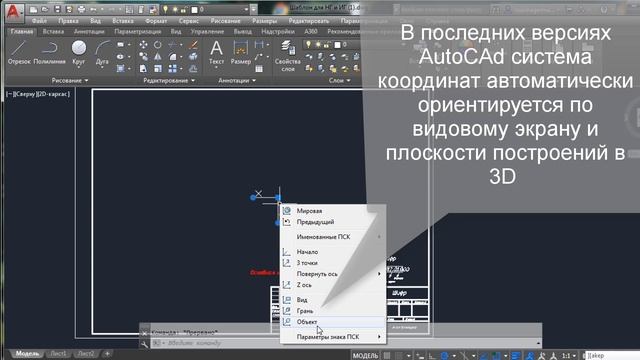Open Параметры знака ПСК submenu
The height and width of the screenshot is (360, 640).
coord(333,337)
